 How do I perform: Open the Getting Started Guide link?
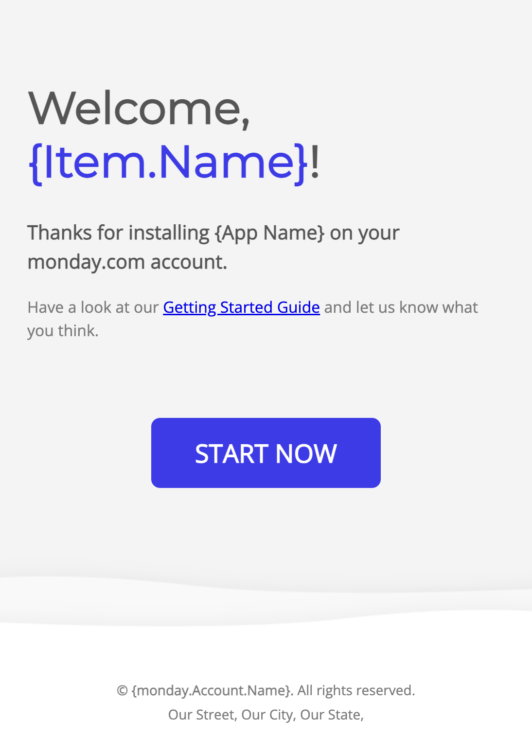coord(241,307)
